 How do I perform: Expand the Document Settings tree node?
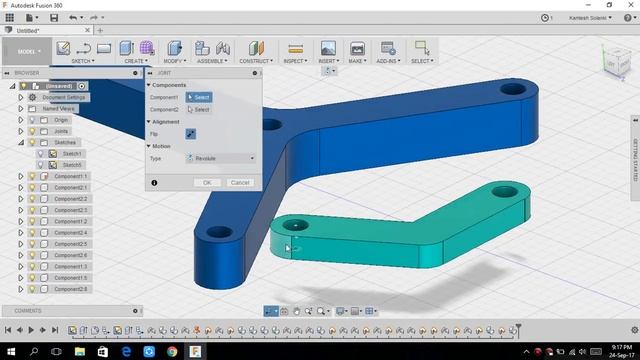tap(20, 98)
